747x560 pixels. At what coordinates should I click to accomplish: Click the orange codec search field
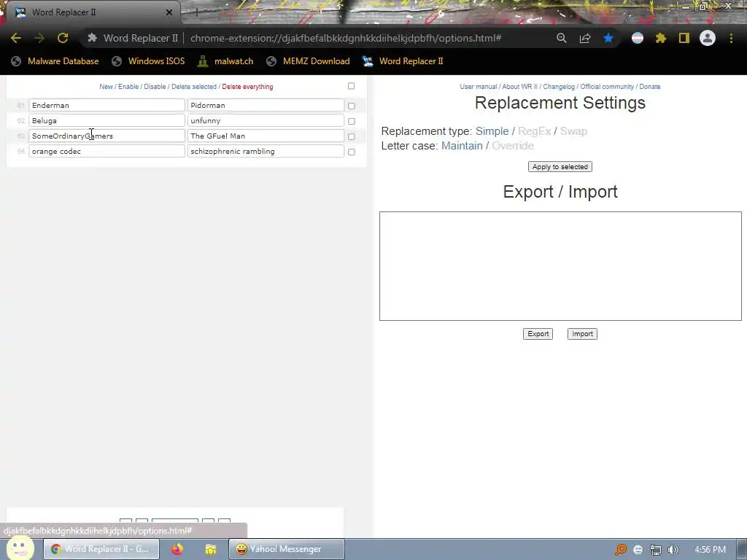tap(107, 151)
